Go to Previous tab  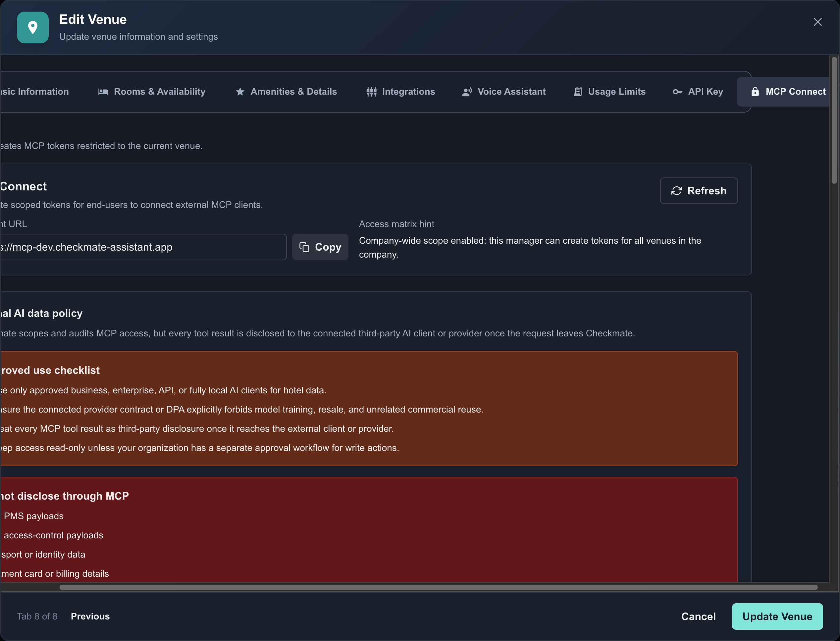90,616
